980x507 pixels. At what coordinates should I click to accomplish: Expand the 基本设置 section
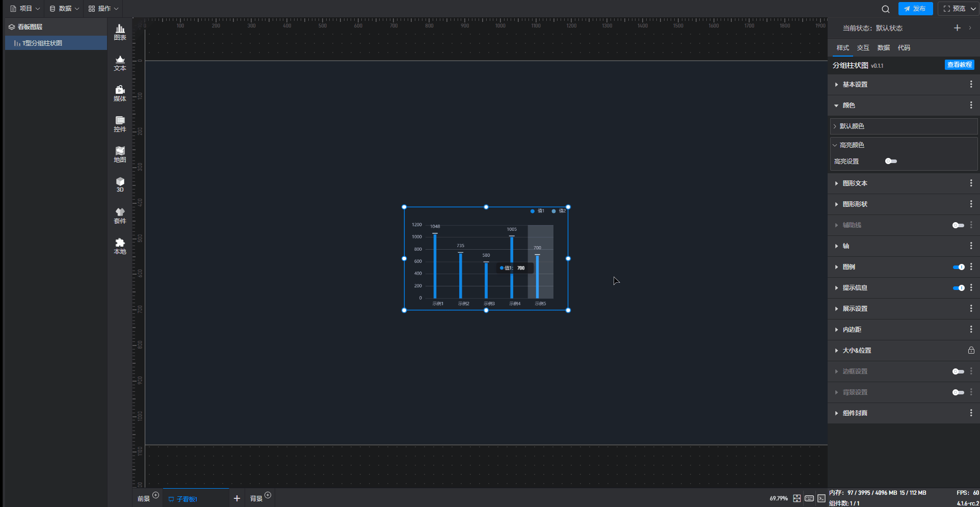[855, 85]
